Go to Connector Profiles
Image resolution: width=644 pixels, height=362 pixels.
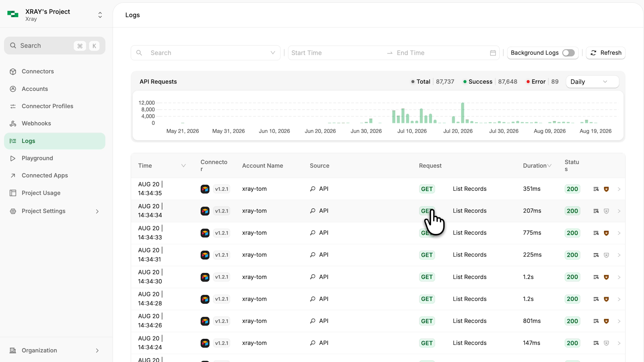55,106
